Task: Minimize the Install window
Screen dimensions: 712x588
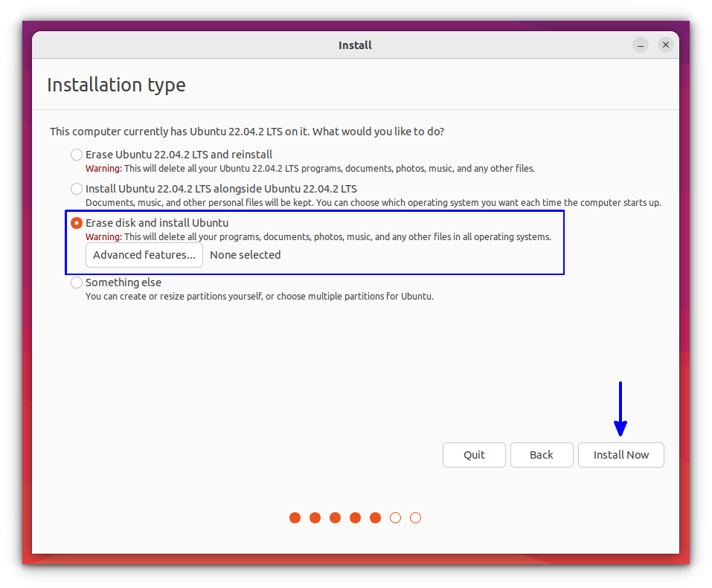Action: tap(641, 45)
